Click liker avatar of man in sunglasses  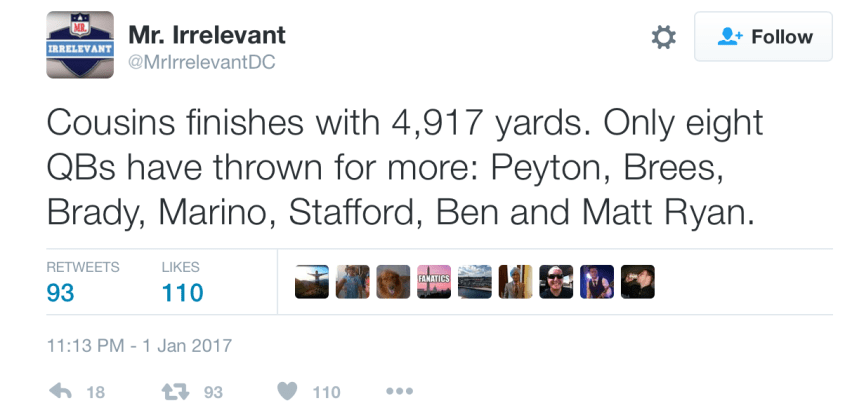pos(556,282)
